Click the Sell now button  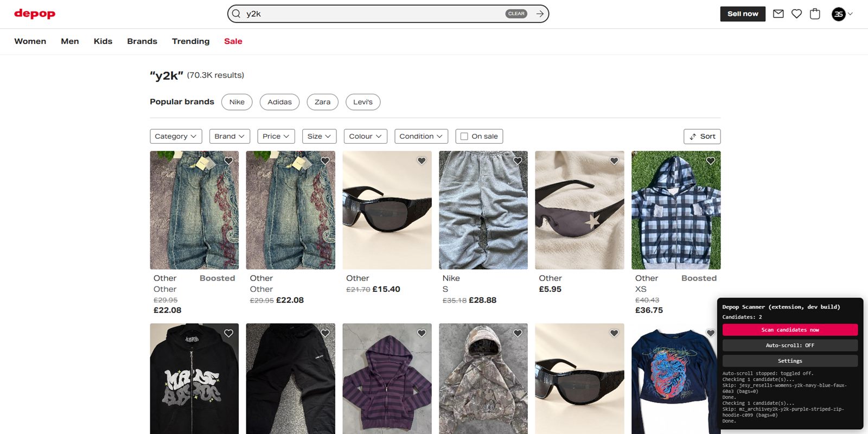coord(743,14)
